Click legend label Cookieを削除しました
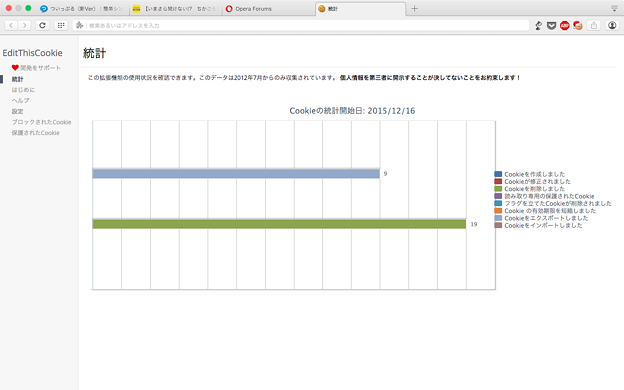Screen dimensions: 624x390 click(534, 189)
